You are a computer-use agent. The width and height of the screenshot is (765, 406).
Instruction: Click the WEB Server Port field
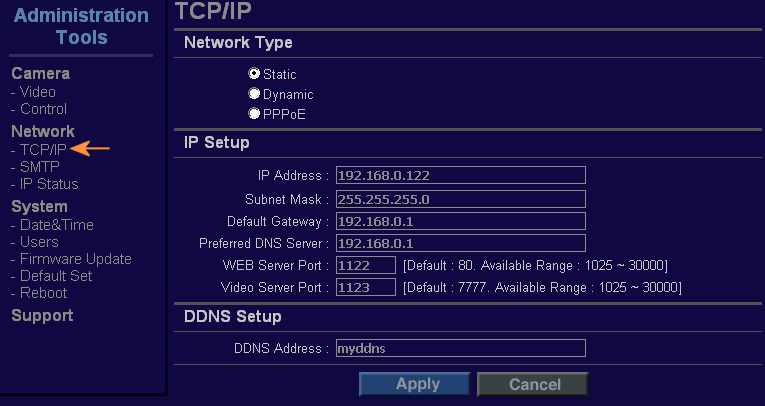[365, 265]
